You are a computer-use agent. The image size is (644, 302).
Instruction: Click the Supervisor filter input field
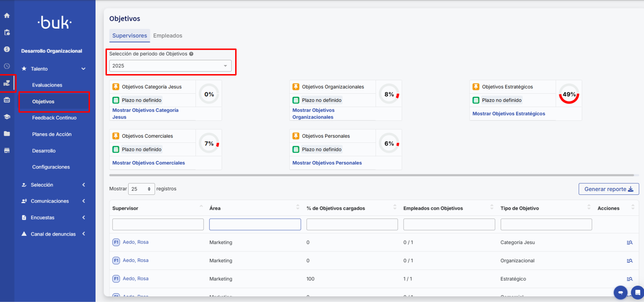(158, 224)
